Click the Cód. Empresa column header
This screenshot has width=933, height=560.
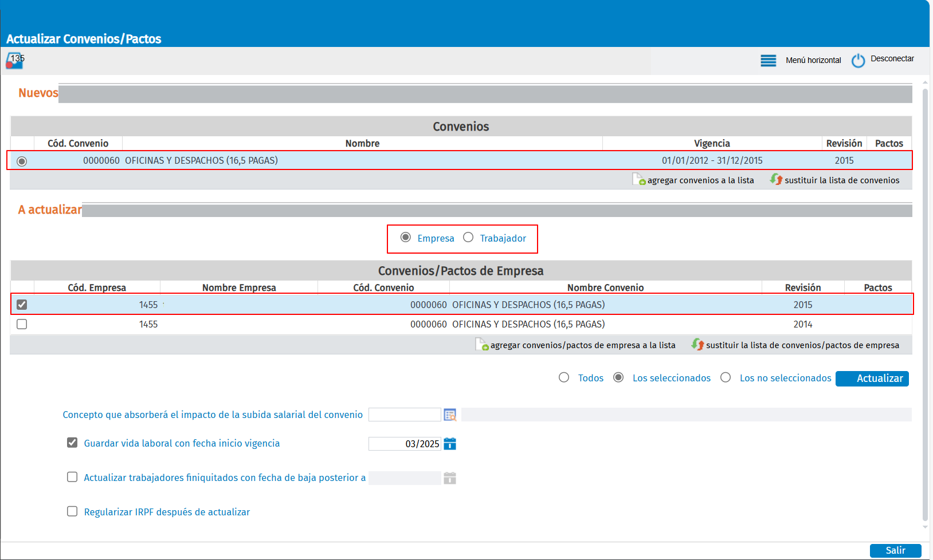point(97,287)
